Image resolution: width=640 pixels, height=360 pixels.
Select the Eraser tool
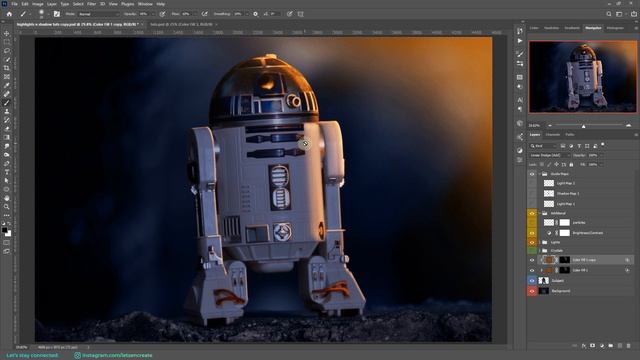[7, 129]
